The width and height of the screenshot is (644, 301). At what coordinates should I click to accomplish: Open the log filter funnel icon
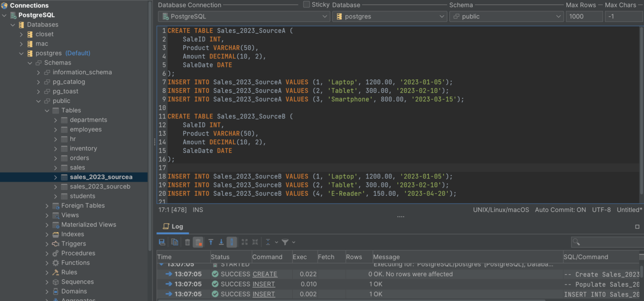[x=286, y=242]
